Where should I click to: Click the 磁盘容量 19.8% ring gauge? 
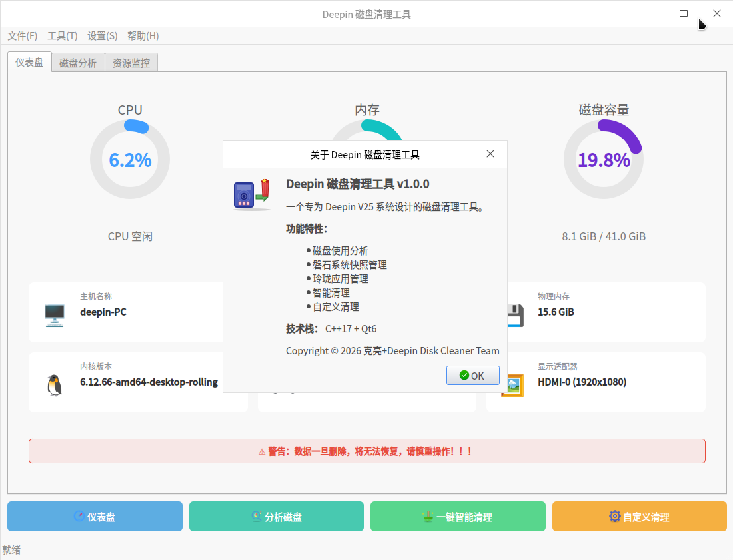[x=604, y=159]
